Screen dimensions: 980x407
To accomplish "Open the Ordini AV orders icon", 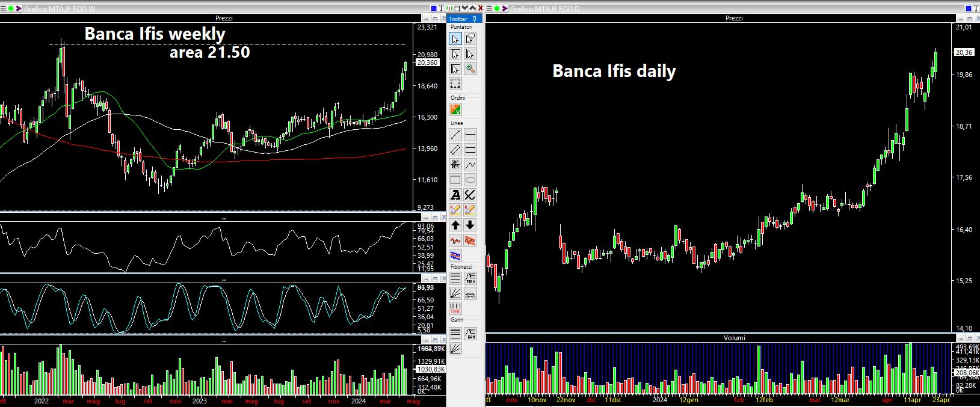I will [x=455, y=110].
